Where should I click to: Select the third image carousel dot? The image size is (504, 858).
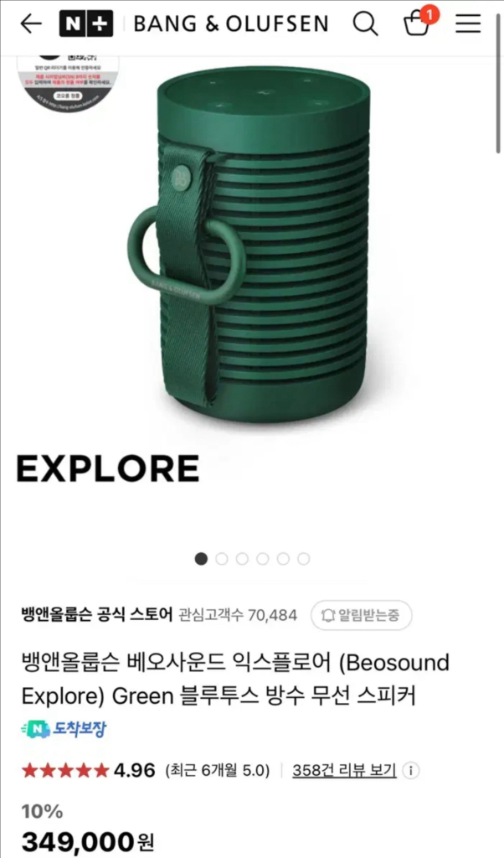(242, 559)
